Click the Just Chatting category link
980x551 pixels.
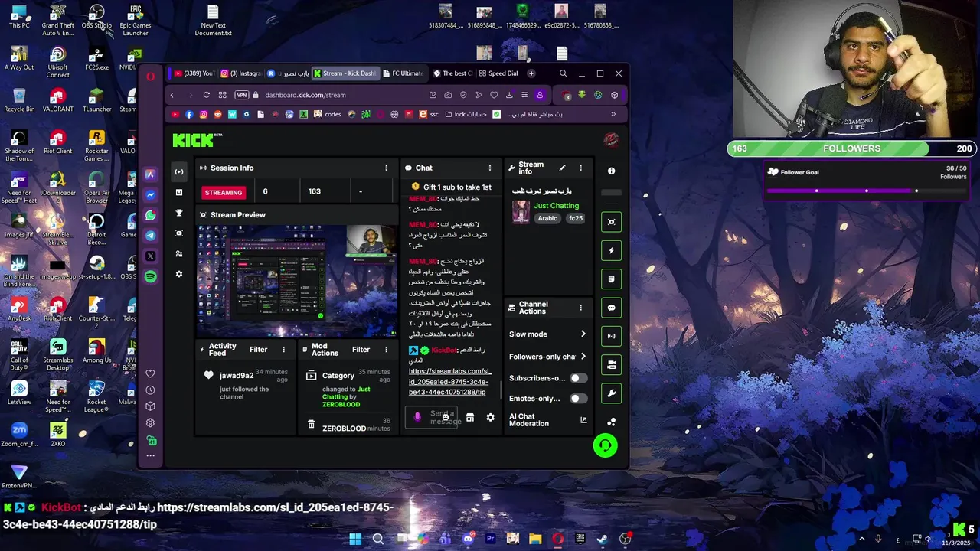[557, 206]
